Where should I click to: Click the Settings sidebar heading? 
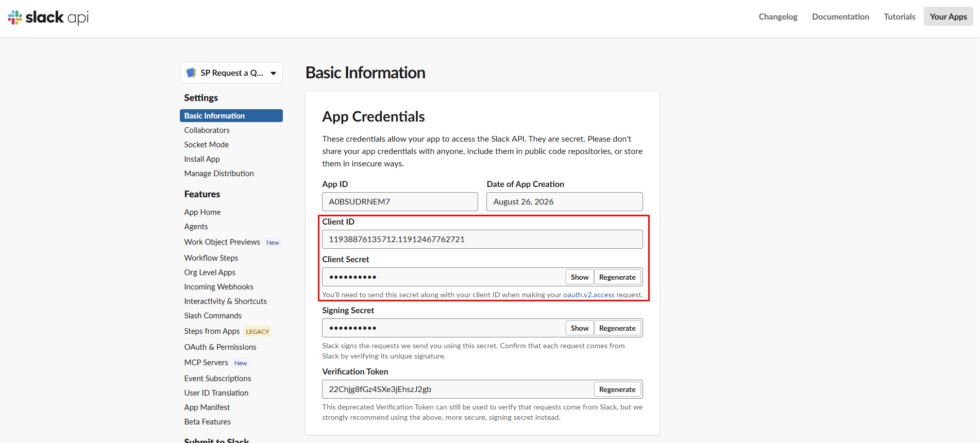click(201, 98)
